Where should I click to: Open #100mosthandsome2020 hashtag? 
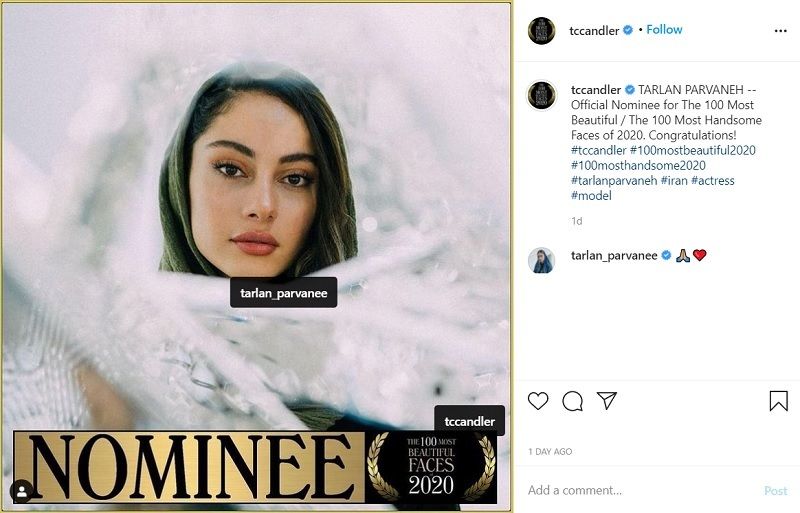coord(638,165)
